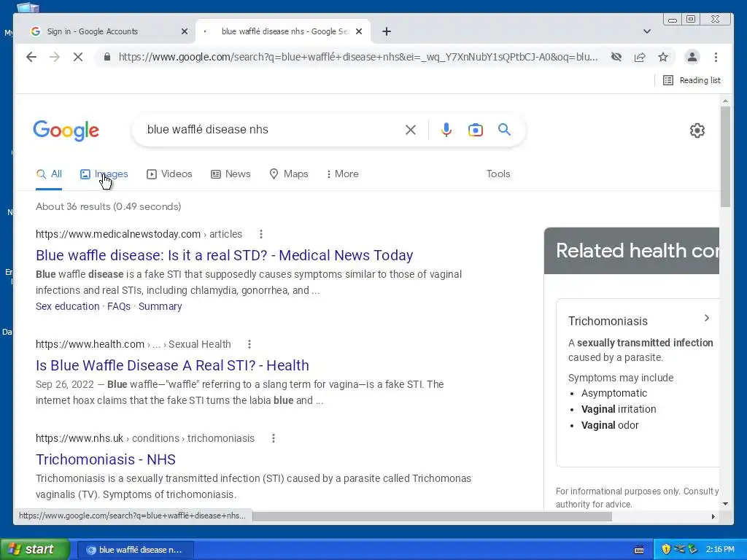The width and height of the screenshot is (747, 560).
Task: Switch to Images results
Action: [x=104, y=174]
